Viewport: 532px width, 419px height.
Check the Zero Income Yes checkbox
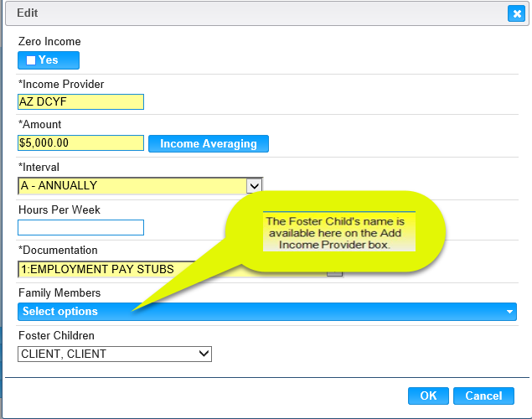point(31,60)
